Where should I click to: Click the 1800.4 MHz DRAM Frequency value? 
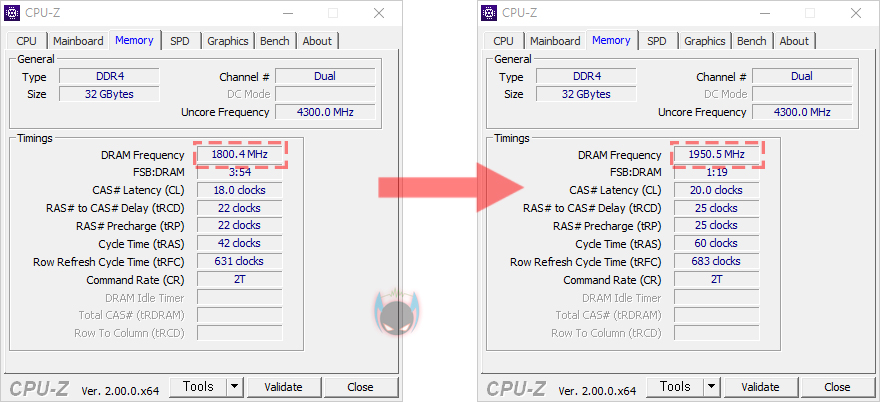(x=240, y=154)
